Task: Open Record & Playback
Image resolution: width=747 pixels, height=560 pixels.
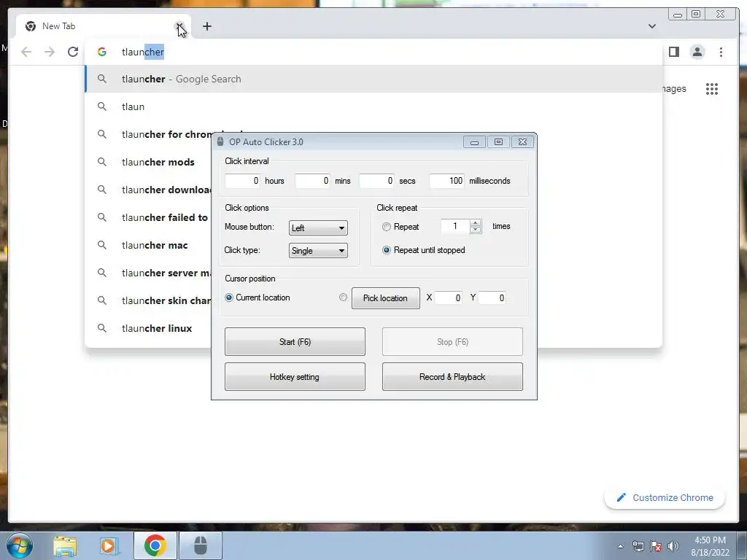Action: point(452,377)
